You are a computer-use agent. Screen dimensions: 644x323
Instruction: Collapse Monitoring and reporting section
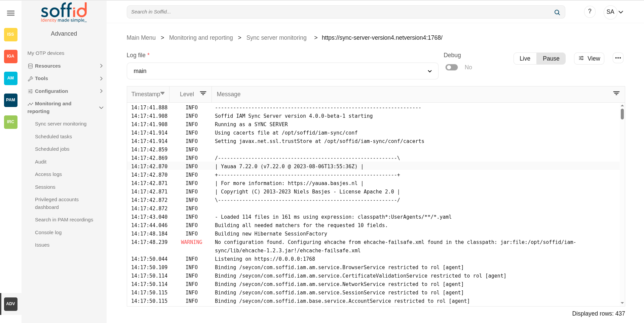point(65,107)
